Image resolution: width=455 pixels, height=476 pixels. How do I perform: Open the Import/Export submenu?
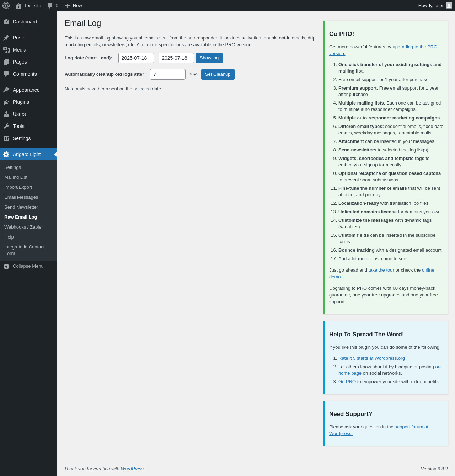coord(18,187)
